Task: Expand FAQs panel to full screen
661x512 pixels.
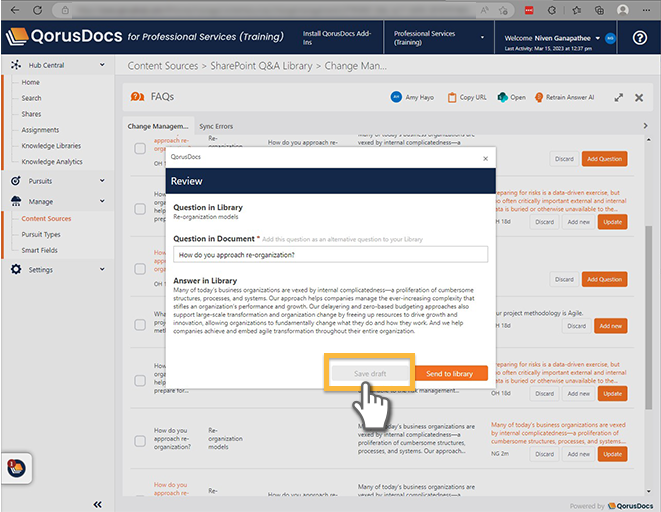Action: tap(618, 98)
